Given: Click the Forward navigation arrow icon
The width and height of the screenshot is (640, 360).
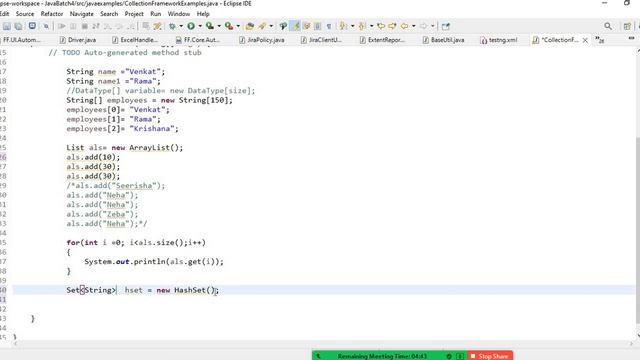Looking at the screenshot, I should tap(424, 26).
